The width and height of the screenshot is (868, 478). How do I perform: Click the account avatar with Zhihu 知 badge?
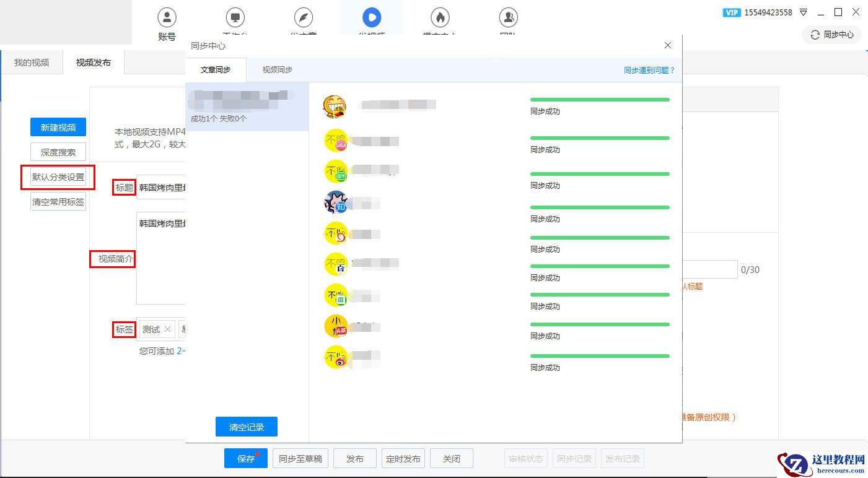pos(336,202)
